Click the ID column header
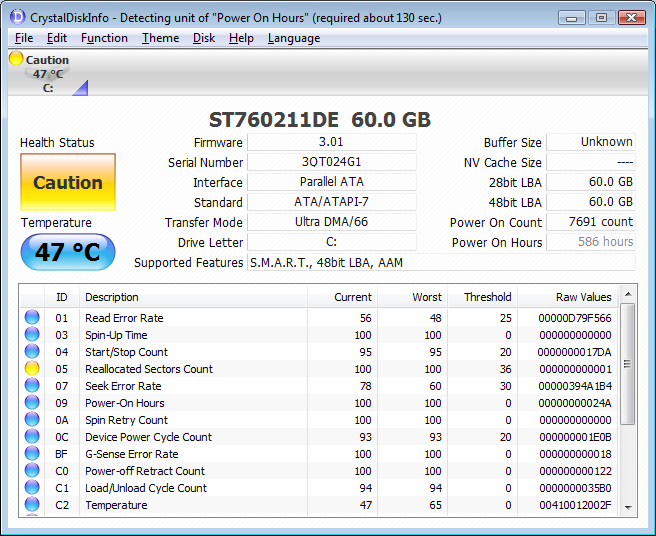This screenshot has height=536, width=656. [x=62, y=297]
